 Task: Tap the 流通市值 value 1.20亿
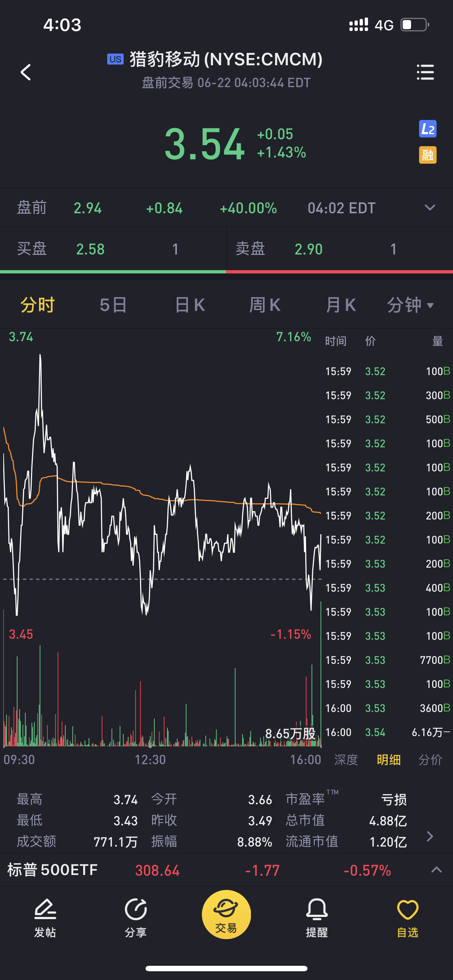click(388, 842)
